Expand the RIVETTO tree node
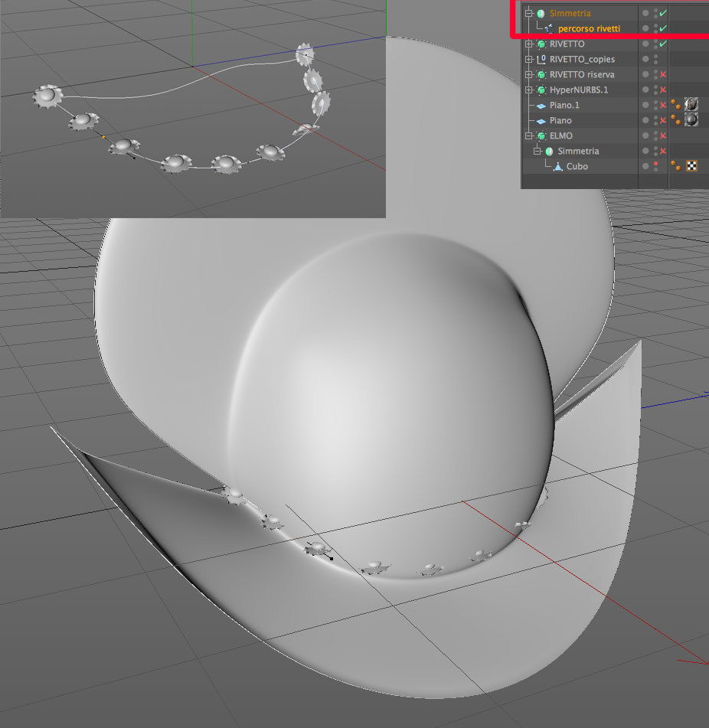 528,44
